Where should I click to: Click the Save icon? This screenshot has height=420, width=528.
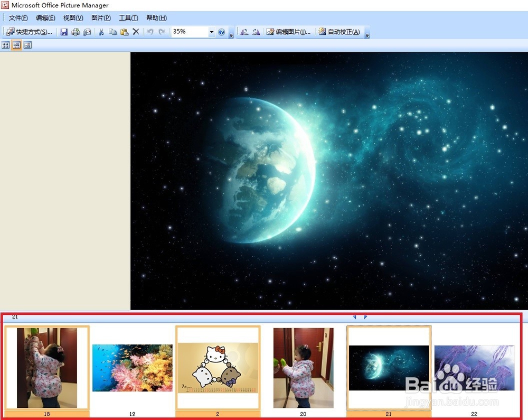(x=64, y=32)
